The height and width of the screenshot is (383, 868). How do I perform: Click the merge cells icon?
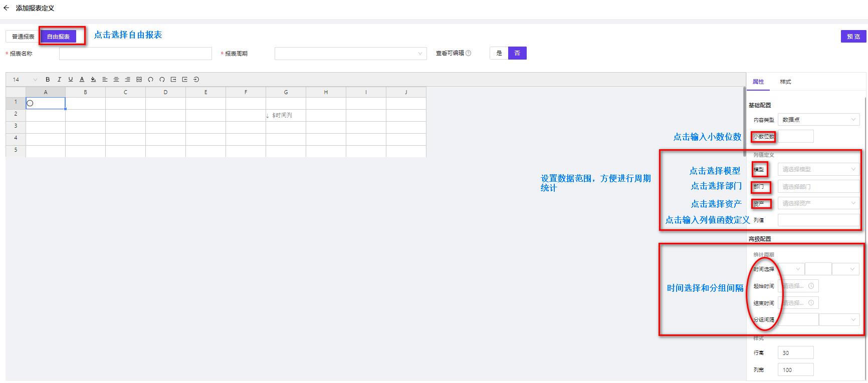[139, 80]
